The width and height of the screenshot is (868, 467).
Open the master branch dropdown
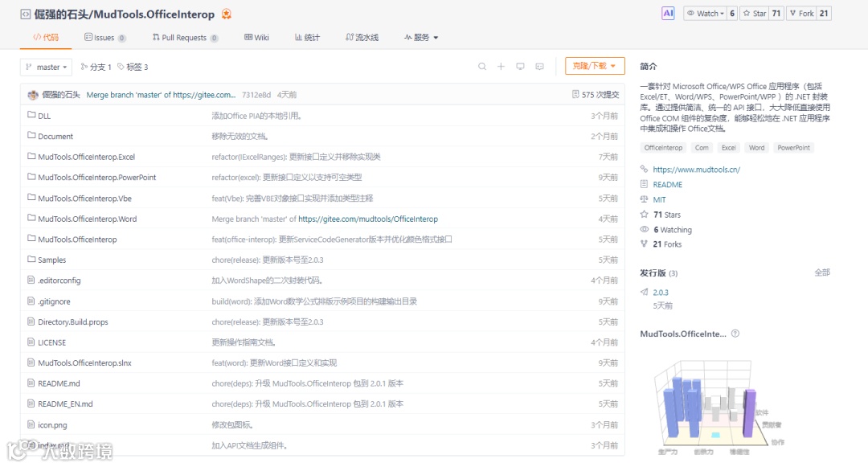[x=47, y=67]
